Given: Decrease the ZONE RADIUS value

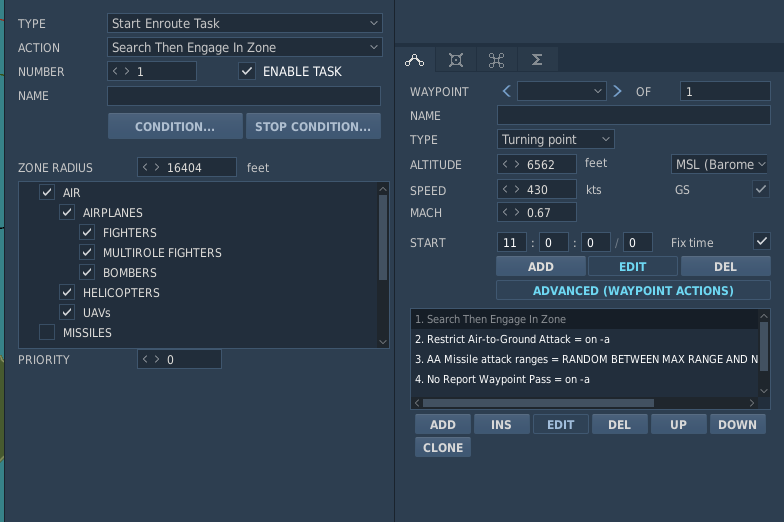Looking at the screenshot, I should 145,167.
